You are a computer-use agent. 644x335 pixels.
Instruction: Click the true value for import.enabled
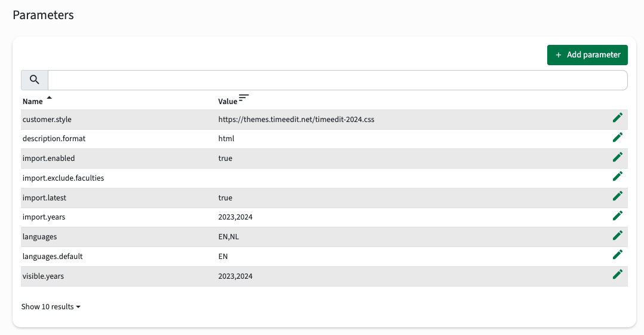point(225,159)
